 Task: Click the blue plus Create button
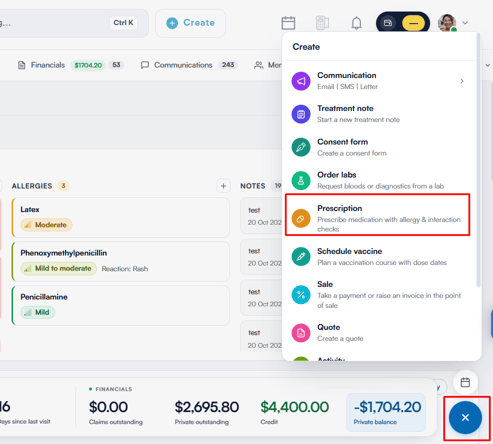[x=191, y=23]
